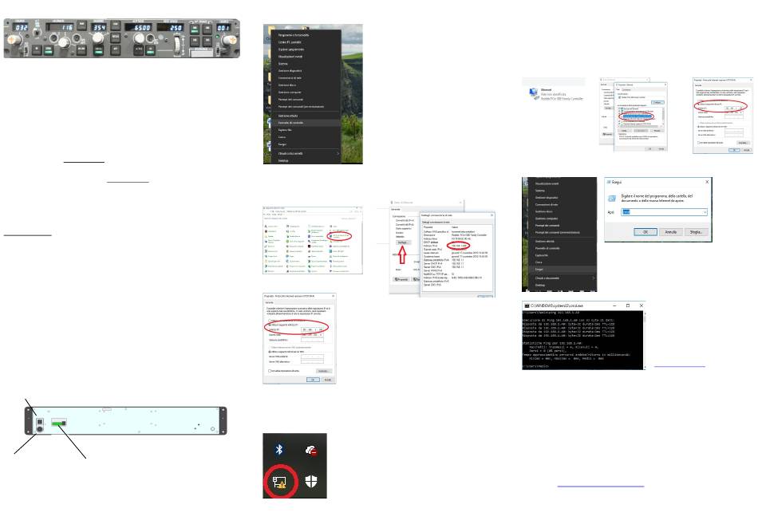This screenshot has width=758, height=532.
Task: Select the 'use following DNS servers' radio in the large IPv4 dialog
Action: click(269, 352)
